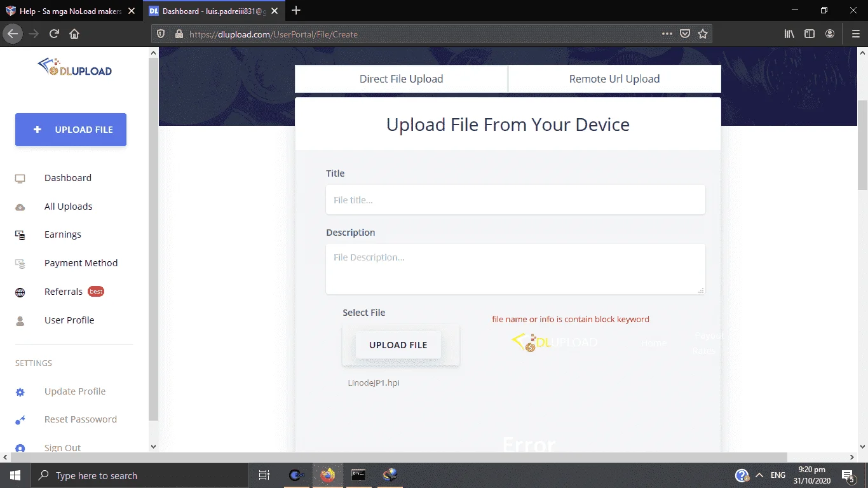Image resolution: width=868 pixels, height=488 pixels.
Task: Go back with the browser back arrow
Action: tap(13, 34)
